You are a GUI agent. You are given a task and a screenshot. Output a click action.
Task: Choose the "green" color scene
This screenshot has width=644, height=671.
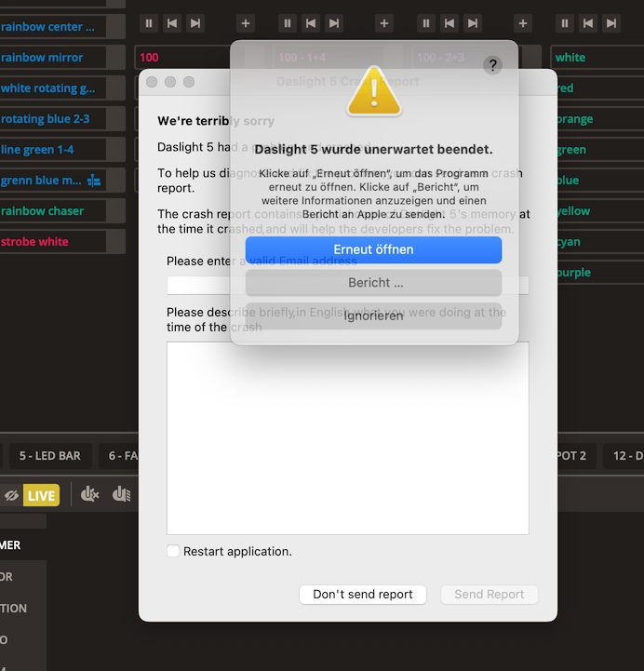coord(600,150)
